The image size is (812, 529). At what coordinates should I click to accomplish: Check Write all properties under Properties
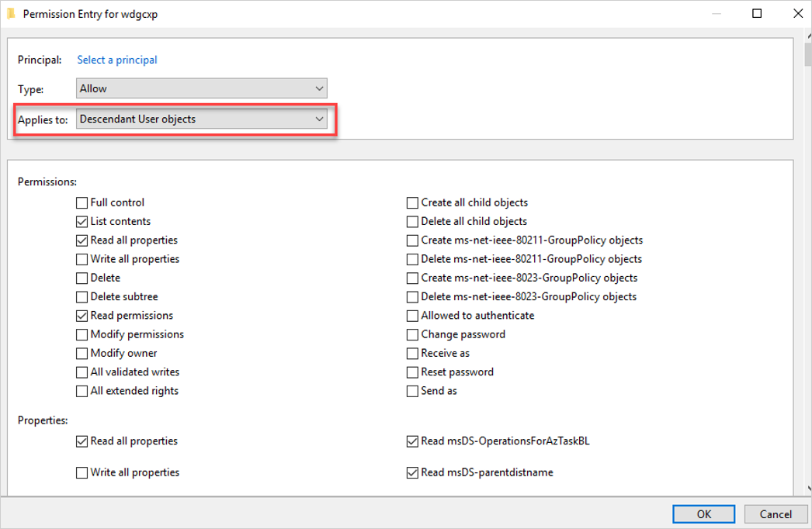coord(82,472)
